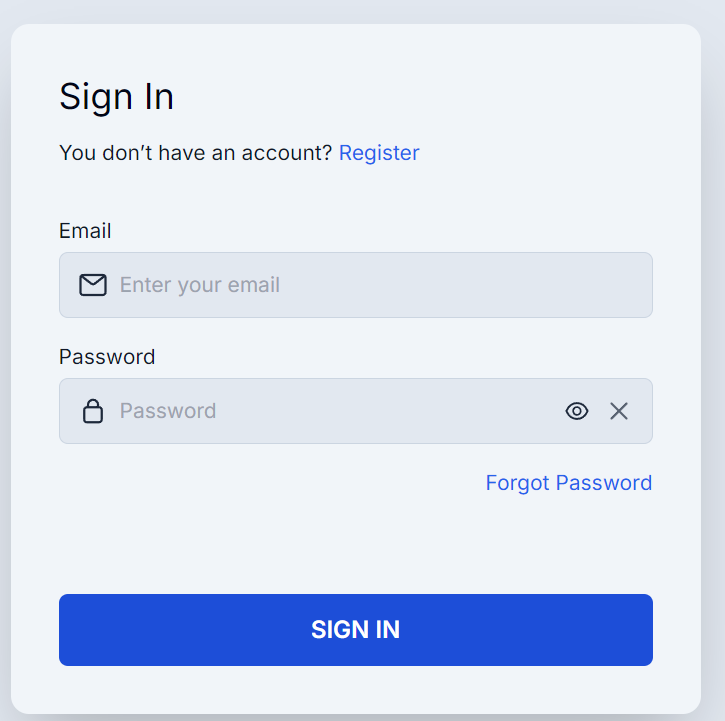Click the padlock icon in Password field
Image resolution: width=725 pixels, height=721 pixels.
[x=93, y=411]
